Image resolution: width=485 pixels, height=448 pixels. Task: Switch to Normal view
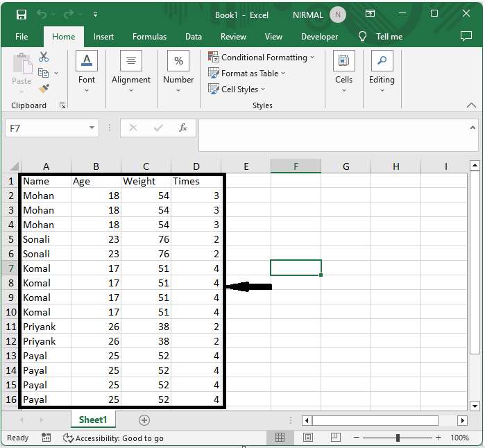click(x=280, y=437)
